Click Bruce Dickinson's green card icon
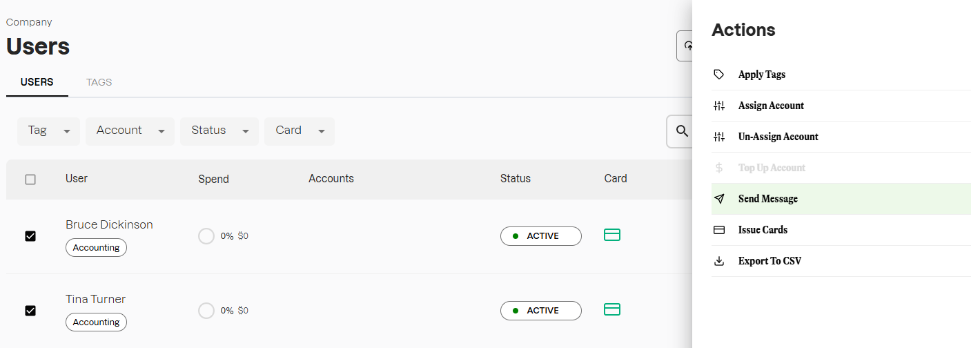This screenshot has width=980, height=348. click(612, 235)
